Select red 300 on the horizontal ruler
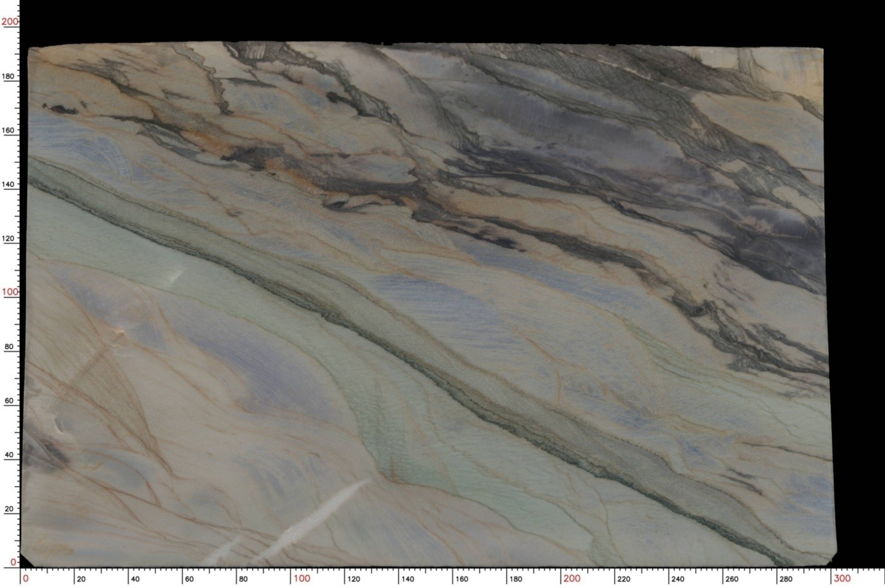 842,578
